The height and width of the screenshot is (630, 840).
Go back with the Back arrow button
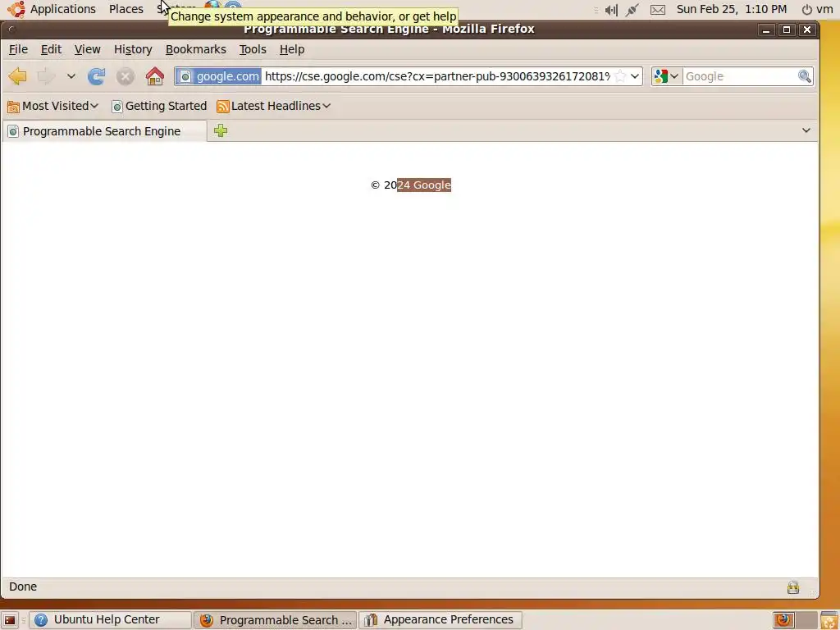(18, 76)
